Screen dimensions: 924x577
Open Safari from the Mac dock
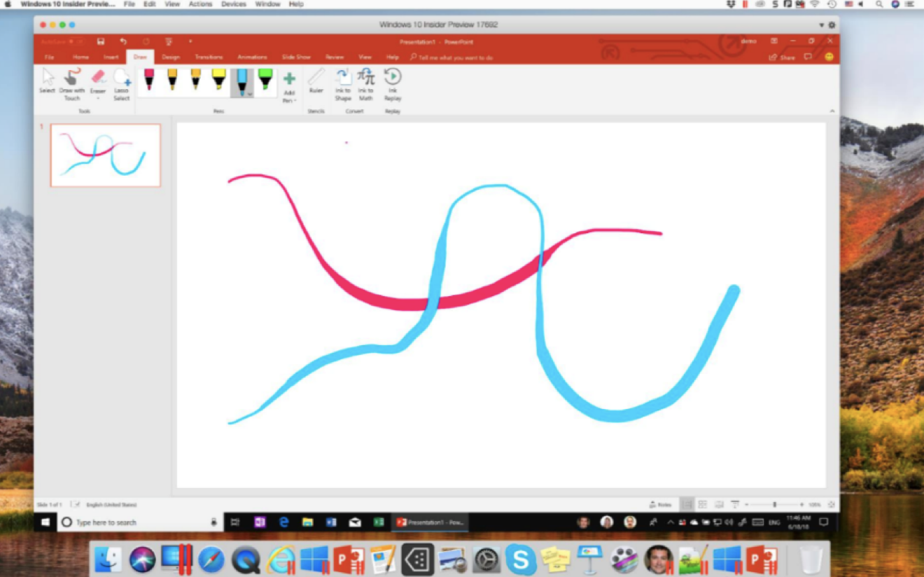[211, 559]
